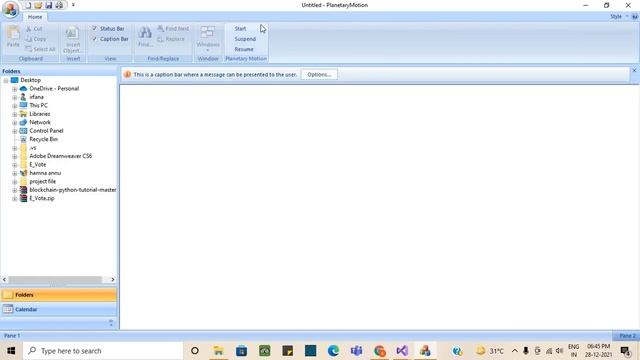
Task: Click the tree scroll left arrow
Action: coord(4,280)
